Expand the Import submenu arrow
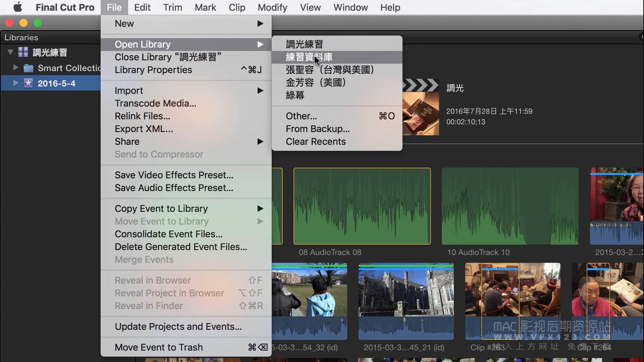644x362 pixels. click(x=260, y=90)
